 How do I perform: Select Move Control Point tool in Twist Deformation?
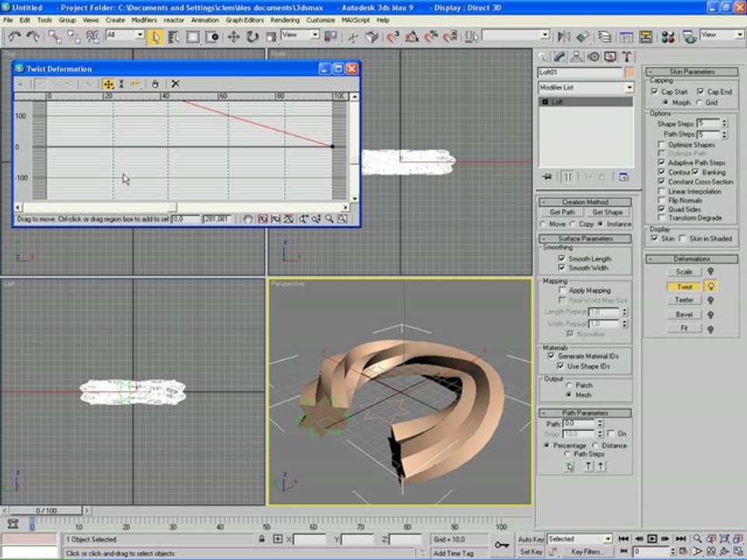pos(108,84)
